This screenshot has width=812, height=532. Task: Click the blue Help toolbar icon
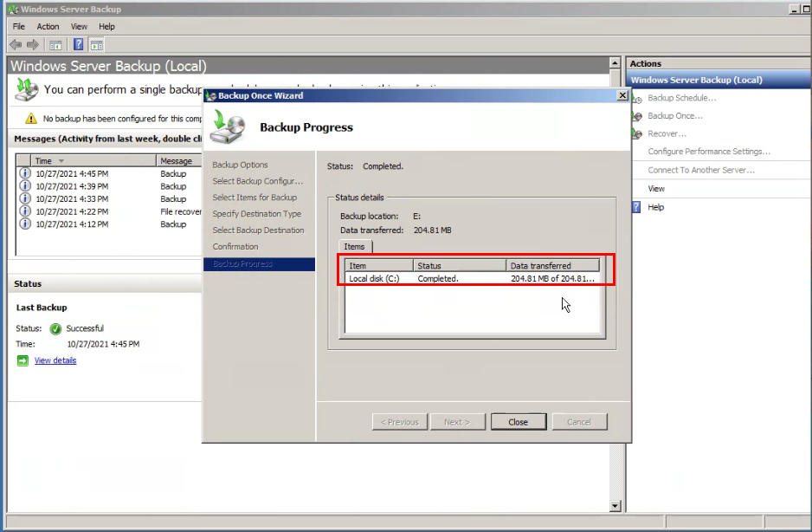(78, 44)
